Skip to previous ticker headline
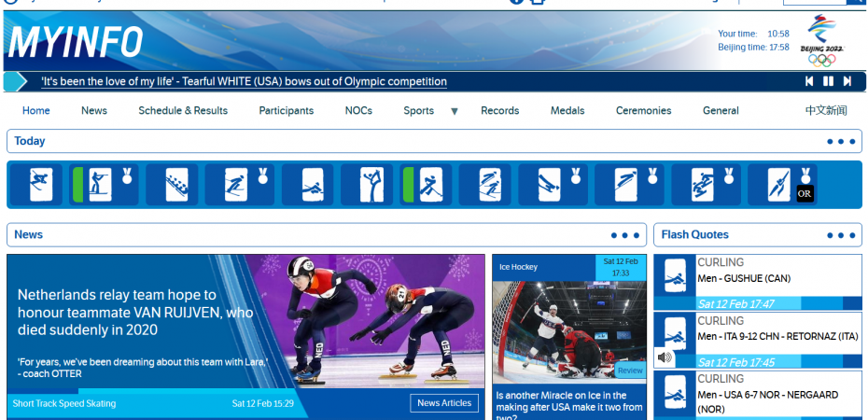 click(809, 81)
